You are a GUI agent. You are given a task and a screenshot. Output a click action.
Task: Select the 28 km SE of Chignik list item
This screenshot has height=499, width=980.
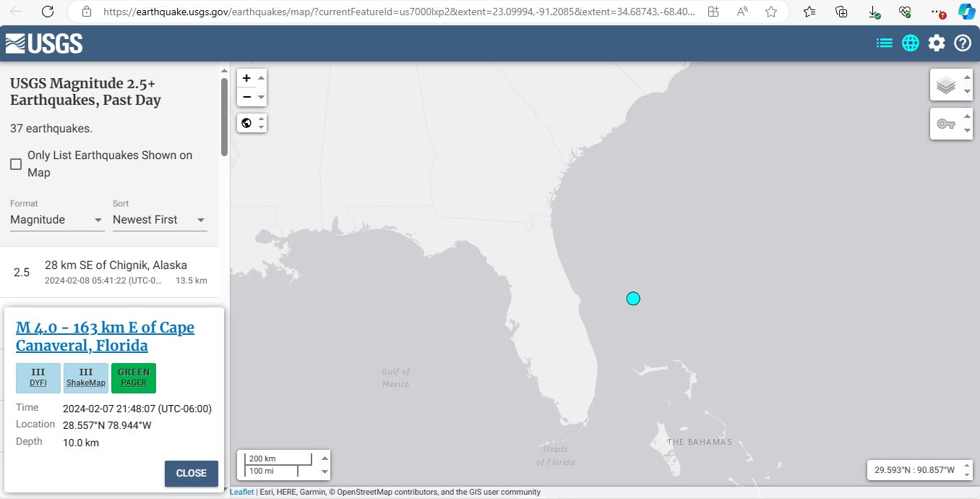click(x=110, y=272)
